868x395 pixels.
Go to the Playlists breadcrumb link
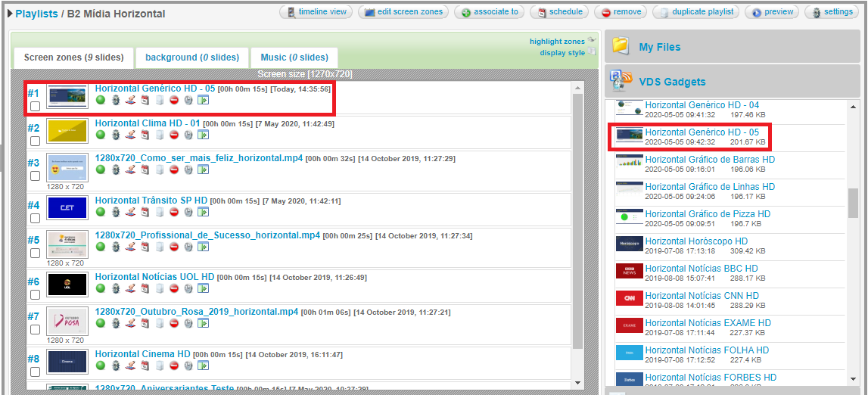click(36, 14)
